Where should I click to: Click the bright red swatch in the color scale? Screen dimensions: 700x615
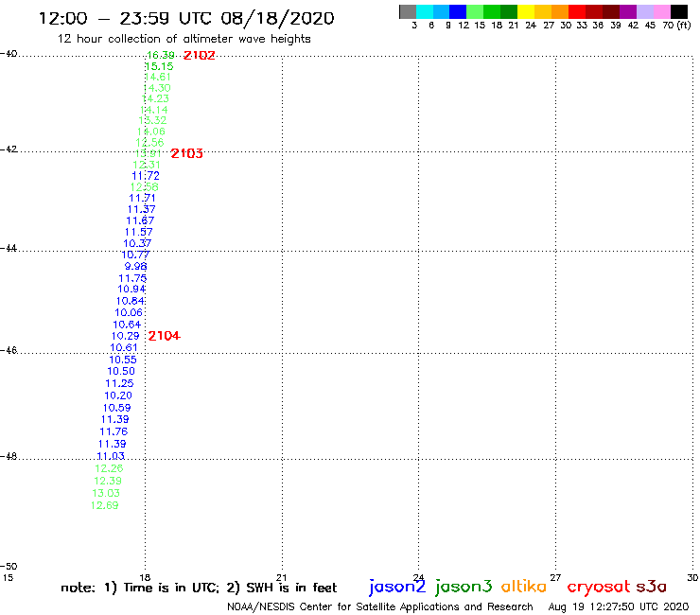(577, 11)
